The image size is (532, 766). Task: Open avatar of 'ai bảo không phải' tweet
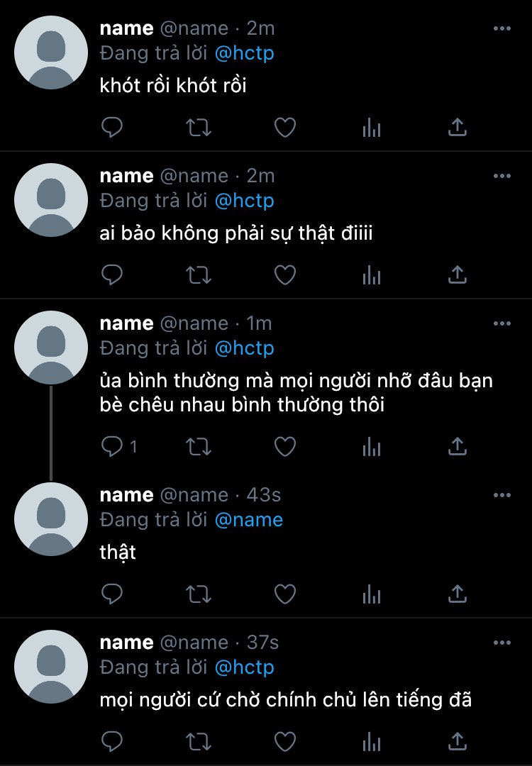click(x=51, y=200)
